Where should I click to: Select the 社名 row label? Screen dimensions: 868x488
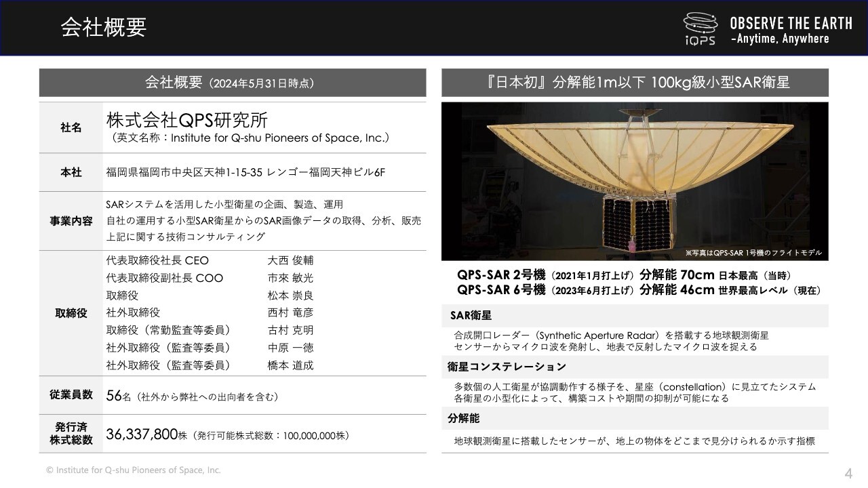click(x=70, y=128)
